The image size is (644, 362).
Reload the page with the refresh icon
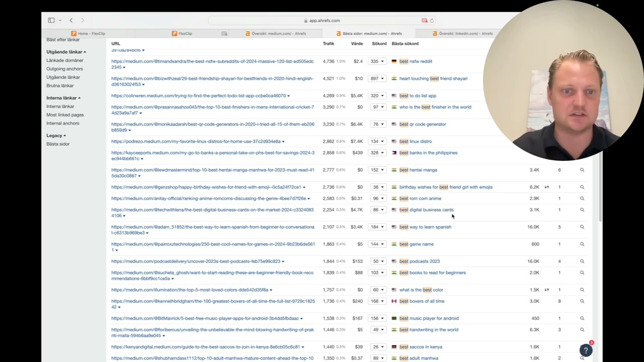click(x=432, y=21)
